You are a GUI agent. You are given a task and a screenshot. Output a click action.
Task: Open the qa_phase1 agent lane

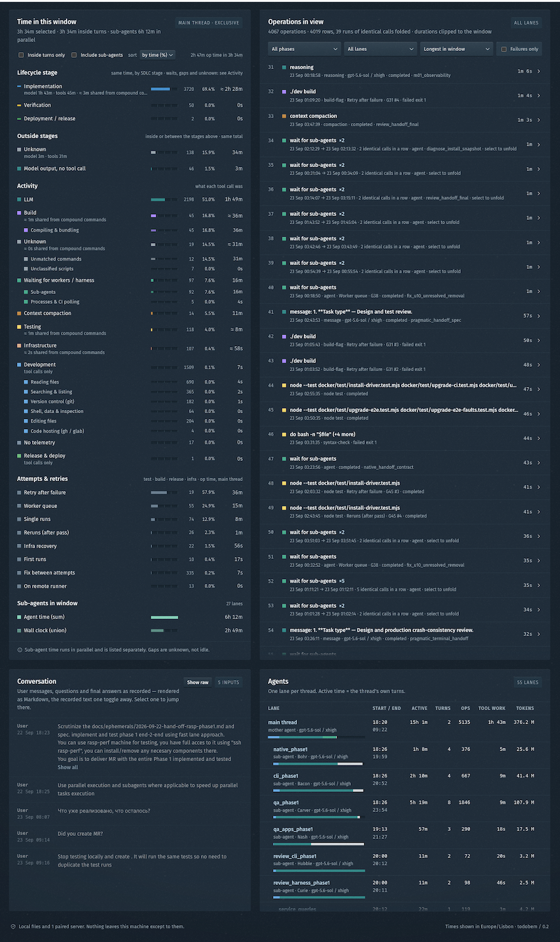click(x=405, y=809)
